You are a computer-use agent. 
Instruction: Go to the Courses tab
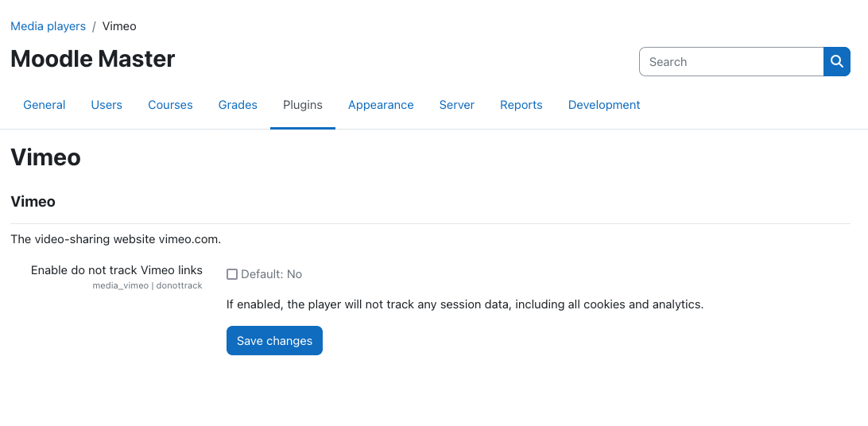(170, 105)
